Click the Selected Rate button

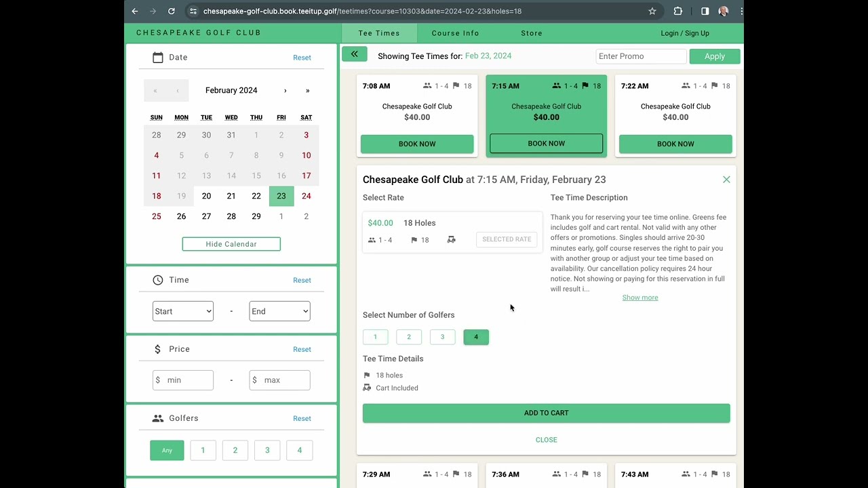[507, 239]
